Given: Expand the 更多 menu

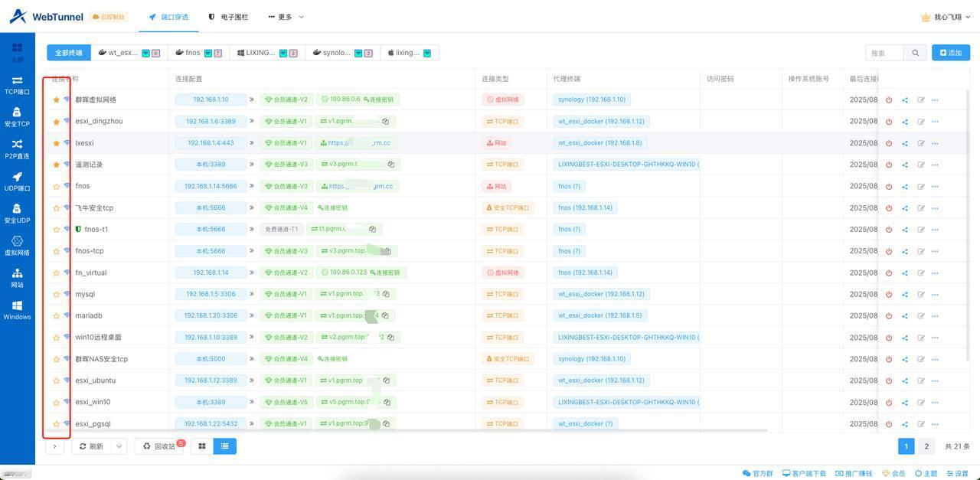Looking at the screenshot, I should pos(286,17).
